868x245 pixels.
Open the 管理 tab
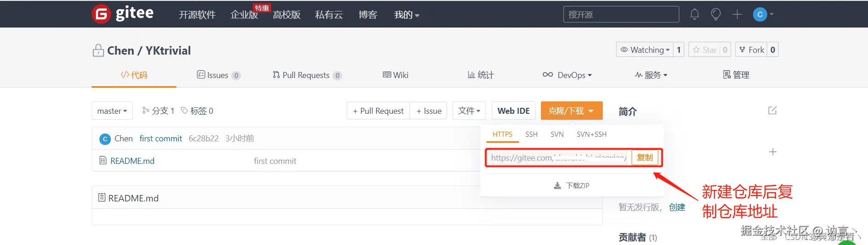pos(736,75)
